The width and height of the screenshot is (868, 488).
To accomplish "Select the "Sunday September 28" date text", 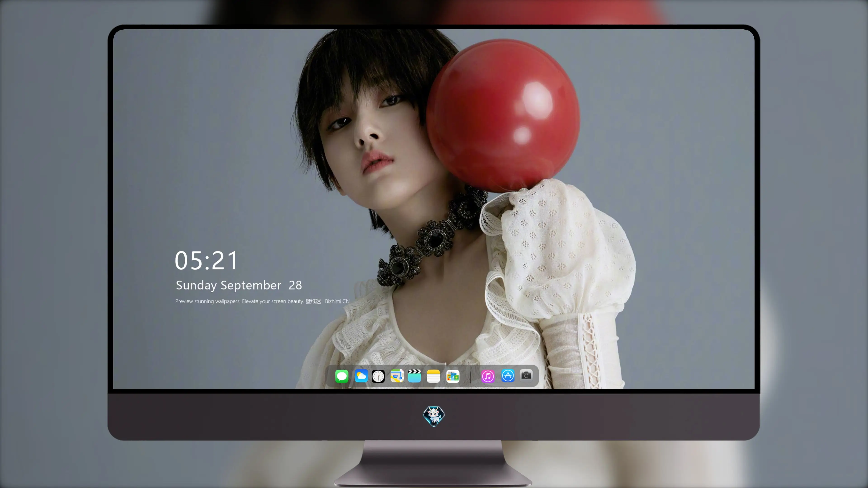I will click(239, 286).
